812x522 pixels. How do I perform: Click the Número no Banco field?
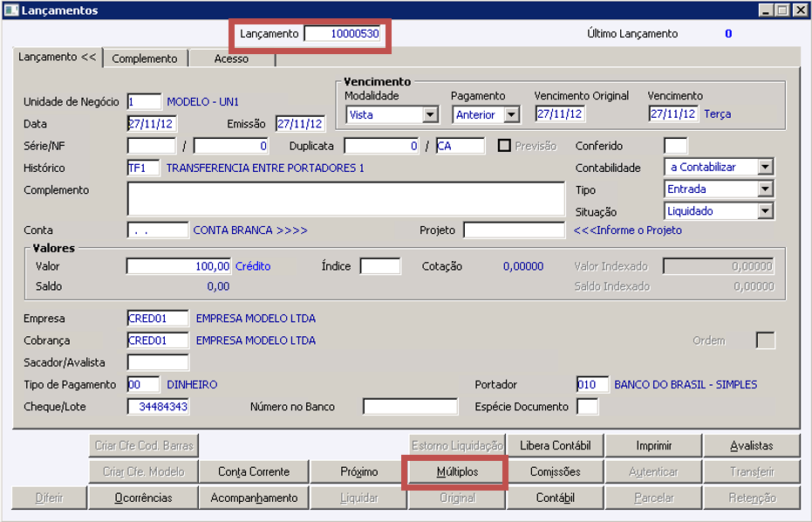pos(410,407)
